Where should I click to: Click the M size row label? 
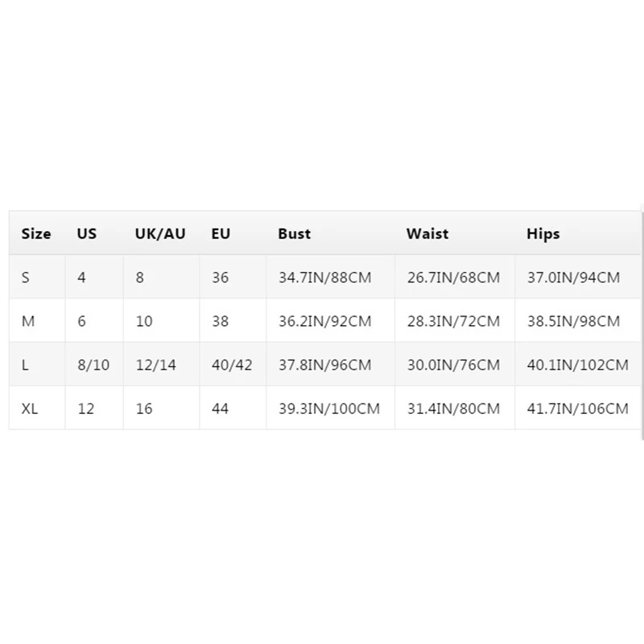pyautogui.click(x=28, y=321)
